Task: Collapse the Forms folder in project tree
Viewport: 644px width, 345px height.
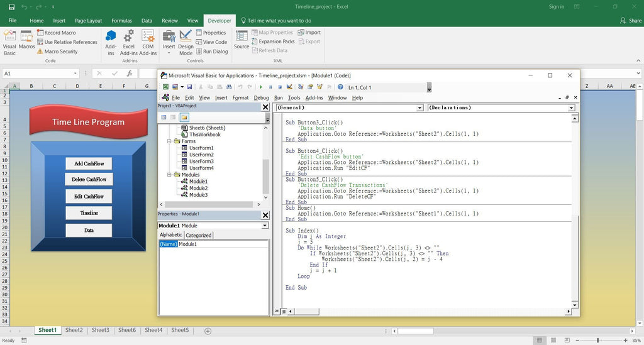Action: (169, 141)
